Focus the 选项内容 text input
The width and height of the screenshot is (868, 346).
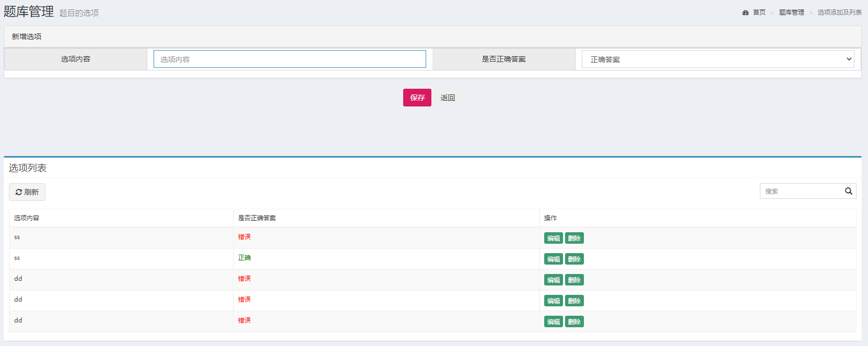pos(290,59)
